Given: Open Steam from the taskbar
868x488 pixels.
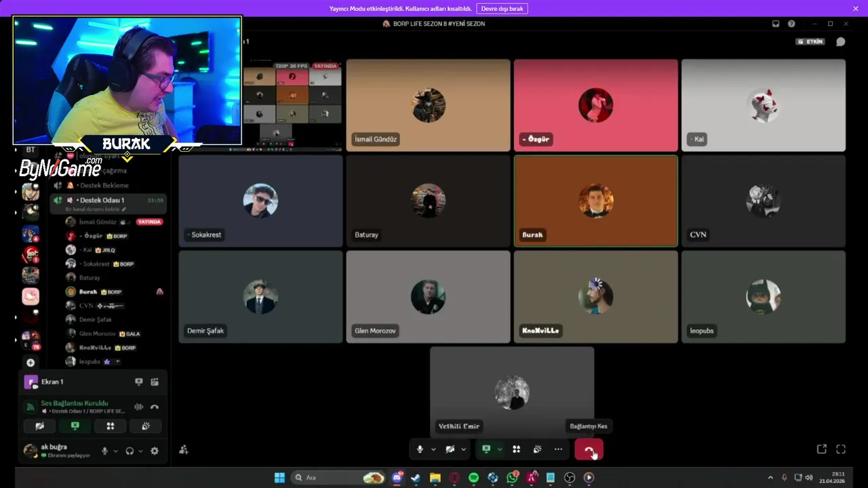Looking at the screenshot, I should click(x=416, y=478).
